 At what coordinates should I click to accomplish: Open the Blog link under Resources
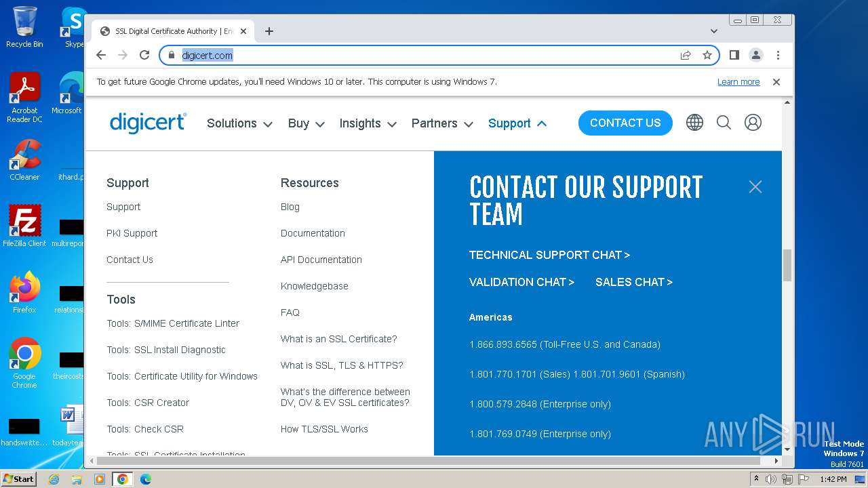[290, 207]
